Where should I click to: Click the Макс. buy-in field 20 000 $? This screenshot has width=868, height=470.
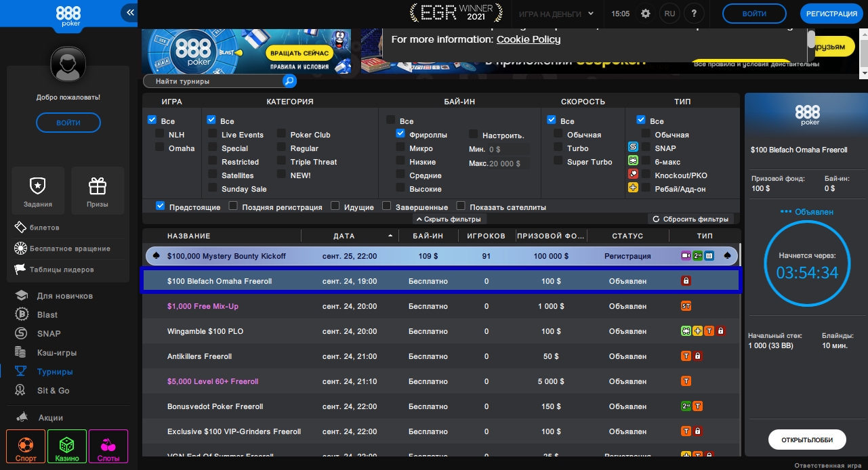click(508, 163)
